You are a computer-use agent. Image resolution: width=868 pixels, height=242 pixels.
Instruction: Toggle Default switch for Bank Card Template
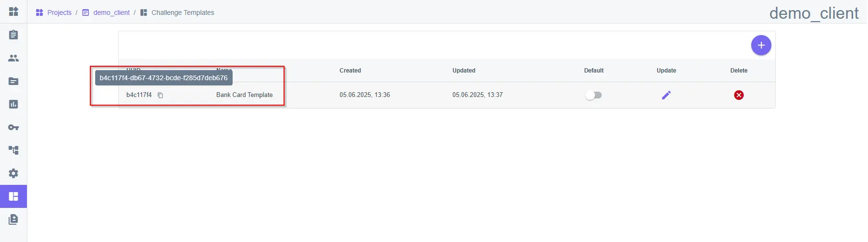coord(594,95)
